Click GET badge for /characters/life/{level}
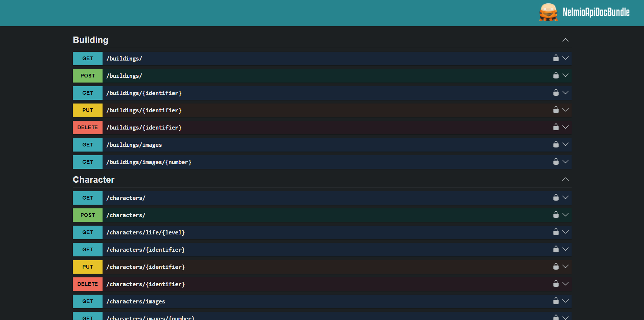Viewport: 644px width, 320px height. (88, 232)
